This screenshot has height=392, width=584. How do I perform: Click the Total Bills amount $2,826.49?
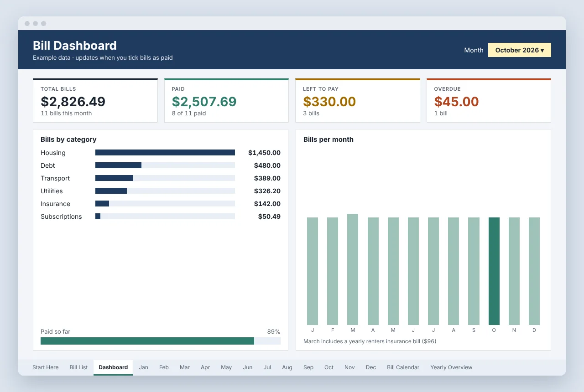[73, 101]
